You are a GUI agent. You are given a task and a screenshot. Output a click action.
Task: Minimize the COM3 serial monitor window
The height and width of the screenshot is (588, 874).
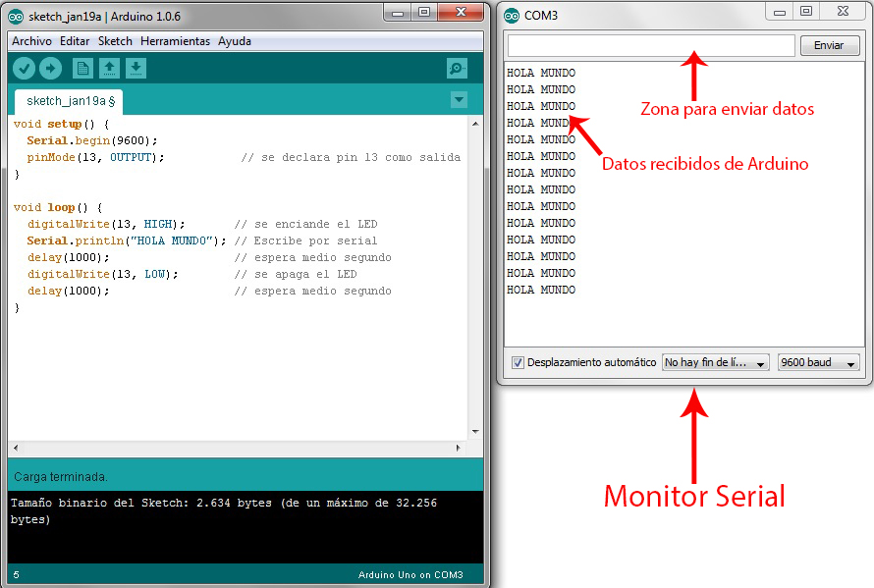point(780,12)
